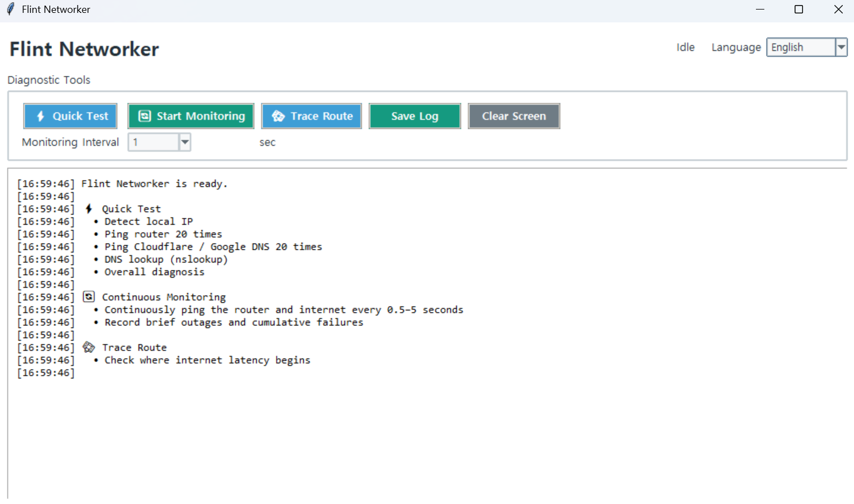Expand the Monitoring Interval dropdown arrow
854x504 pixels.
pyautogui.click(x=185, y=142)
